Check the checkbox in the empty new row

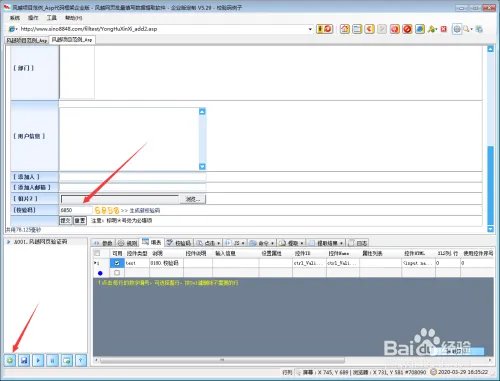117,273
